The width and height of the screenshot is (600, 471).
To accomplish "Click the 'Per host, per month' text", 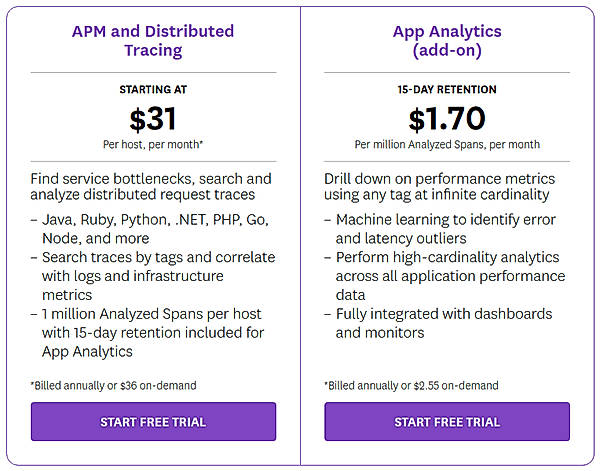I will 153,144.
